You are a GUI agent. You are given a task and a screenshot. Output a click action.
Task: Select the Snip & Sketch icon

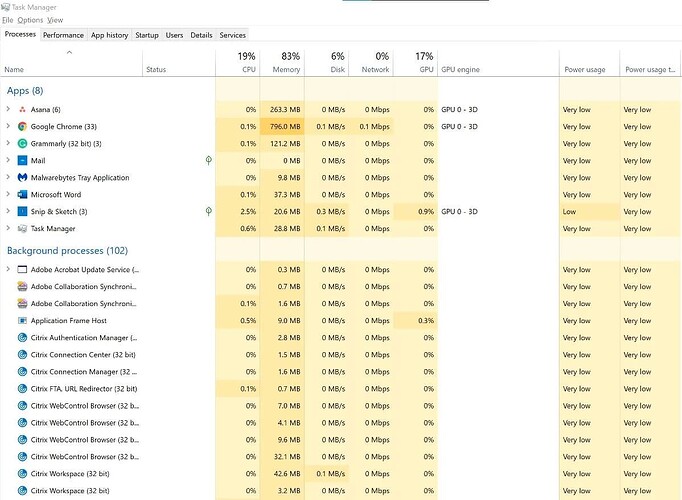[22, 211]
